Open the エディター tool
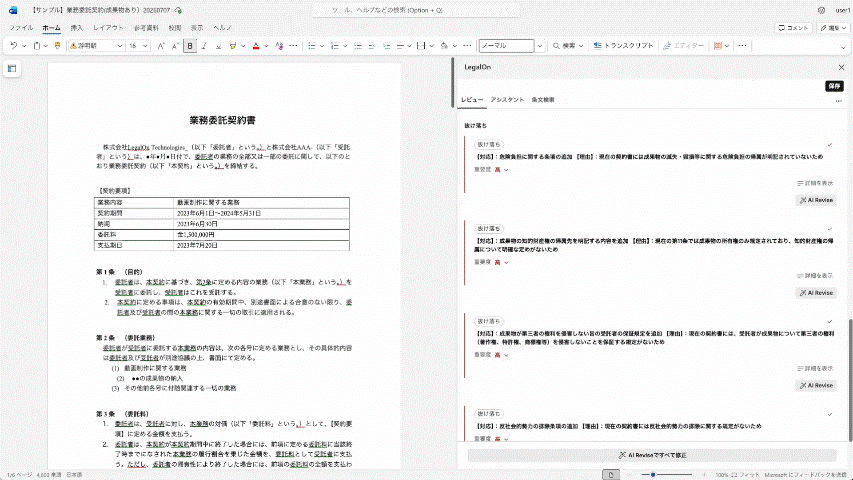Viewport: 853px width, 480px height. pyautogui.click(x=683, y=46)
